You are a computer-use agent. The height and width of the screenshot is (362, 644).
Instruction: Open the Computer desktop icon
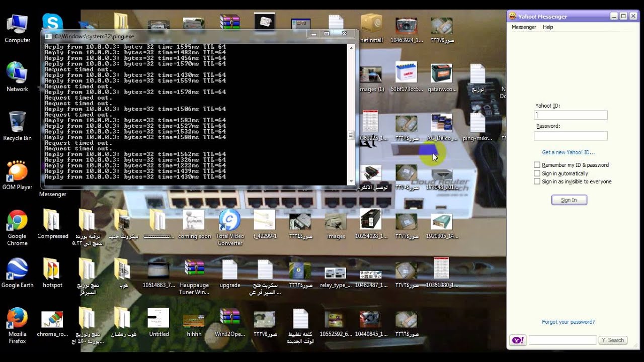click(18, 28)
